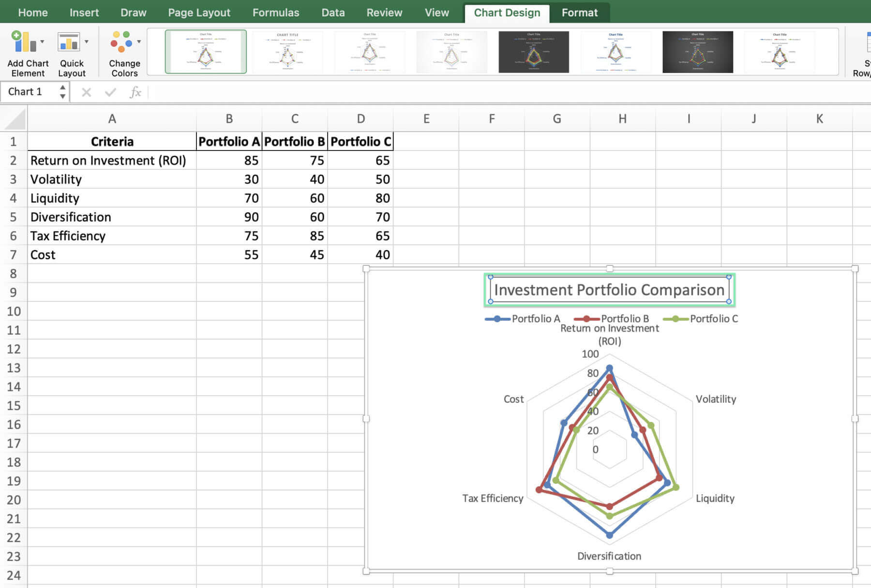Select the last chart style thumbnail
Viewport: 871px width, 588px height.
(x=780, y=52)
